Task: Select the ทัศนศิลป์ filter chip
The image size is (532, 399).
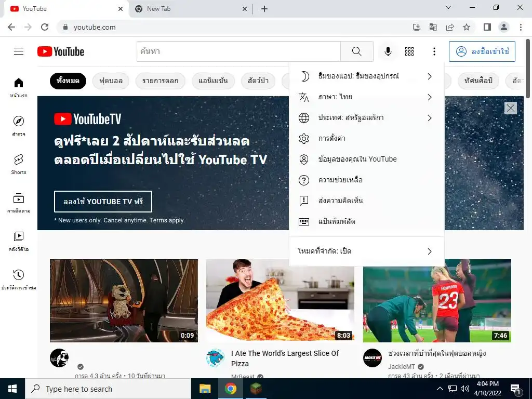Action: coord(478,81)
